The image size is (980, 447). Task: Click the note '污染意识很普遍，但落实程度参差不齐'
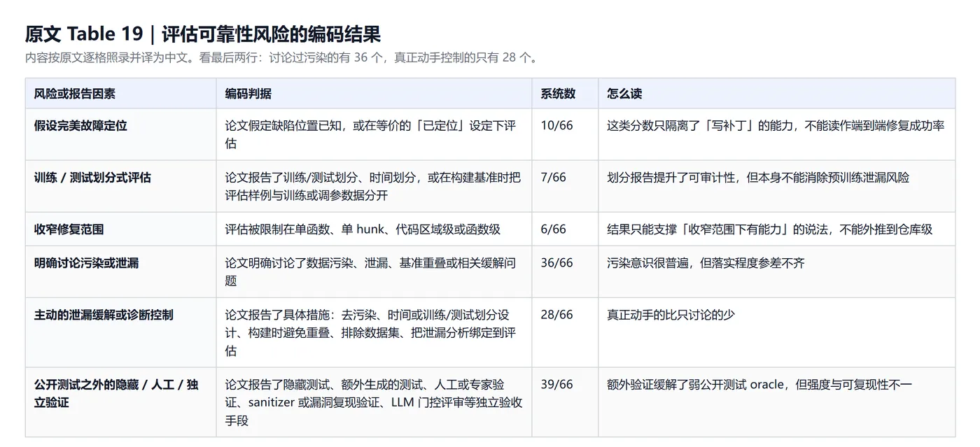tap(706, 263)
